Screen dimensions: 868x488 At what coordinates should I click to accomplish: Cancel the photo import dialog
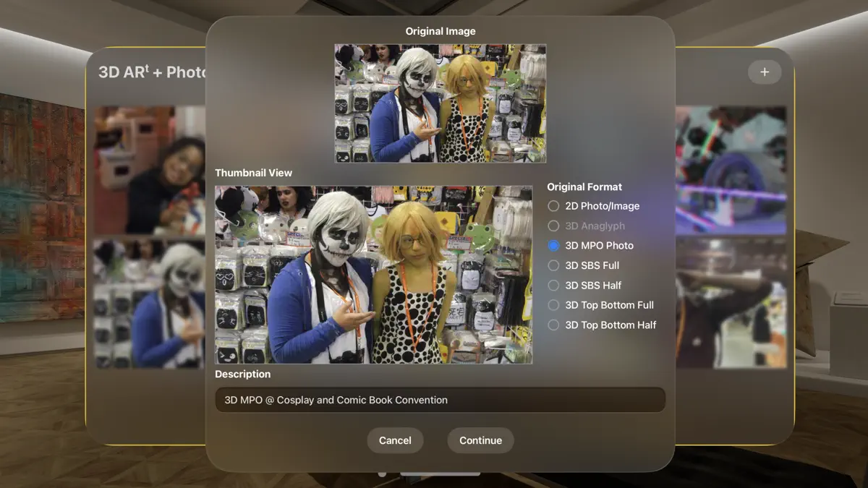tap(395, 440)
